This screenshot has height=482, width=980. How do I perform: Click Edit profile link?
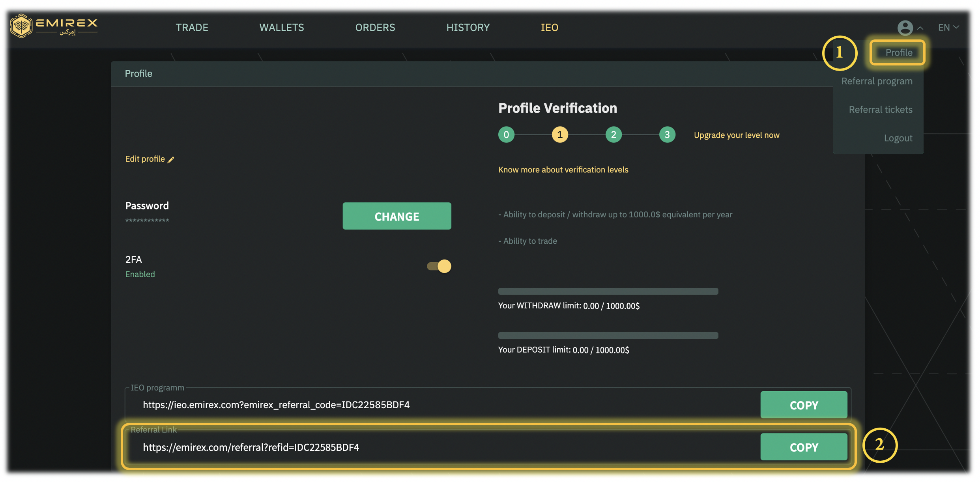point(145,159)
